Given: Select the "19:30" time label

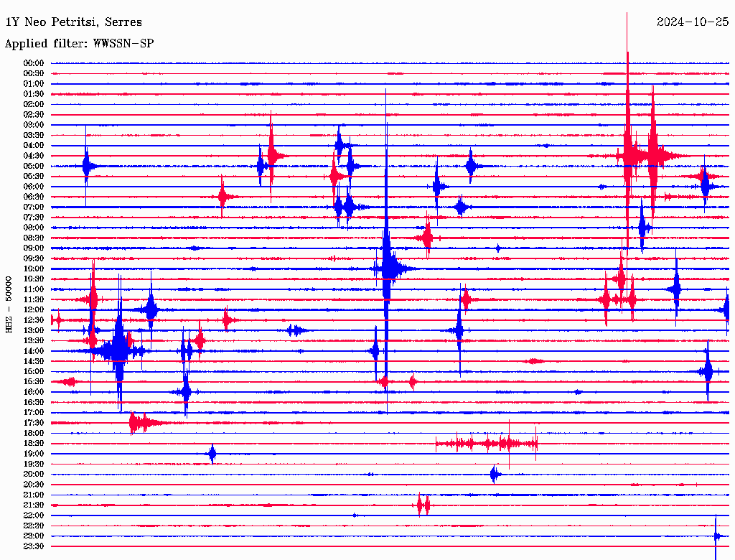Looking at the screenshot, I should [33, 465].
